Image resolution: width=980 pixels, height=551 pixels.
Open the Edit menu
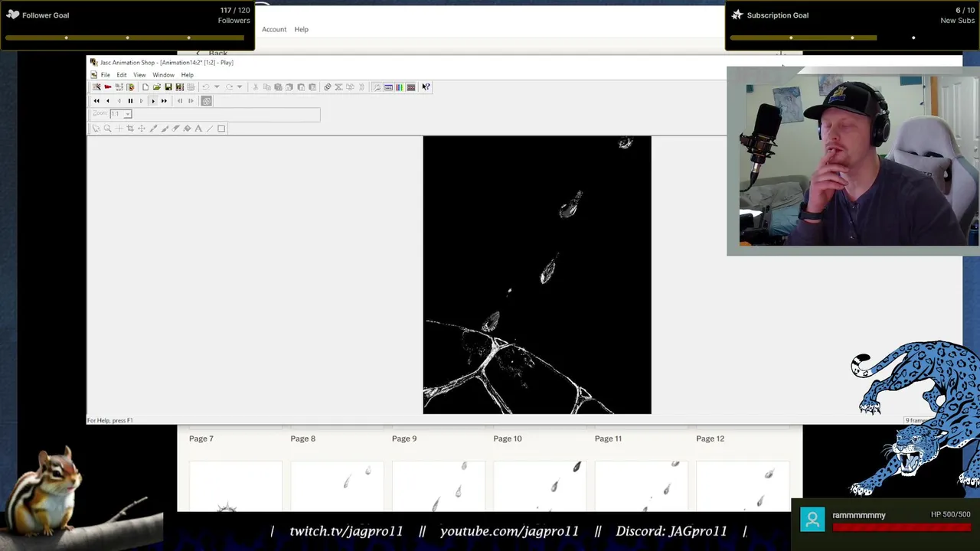(122, 75)
